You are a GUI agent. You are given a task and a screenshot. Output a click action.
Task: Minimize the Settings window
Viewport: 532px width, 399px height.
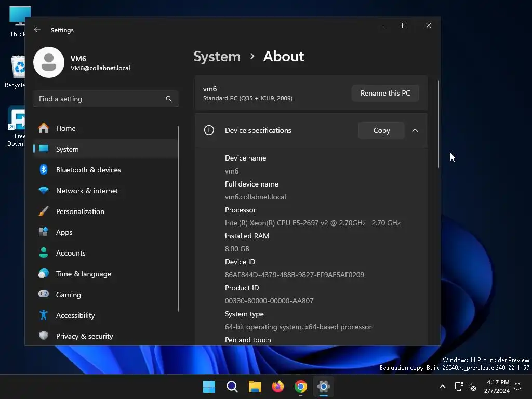(x=381, y=25)
